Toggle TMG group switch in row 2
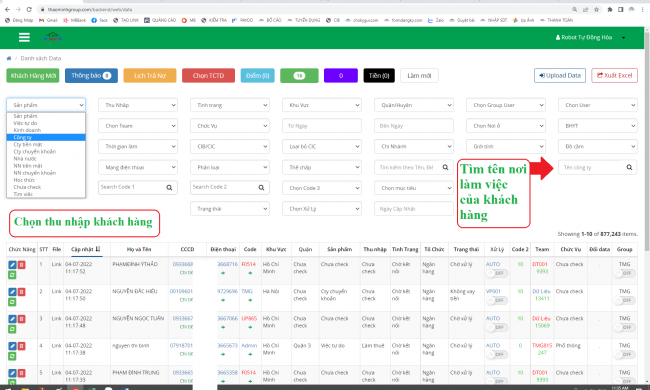This screenshot has height=390, width=650. point(624,300)
